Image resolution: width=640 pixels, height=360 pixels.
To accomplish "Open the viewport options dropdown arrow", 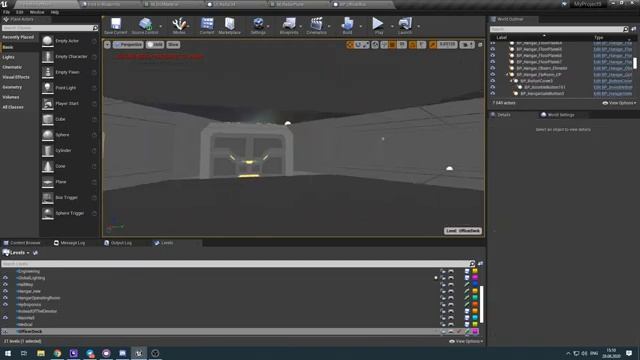I will click(107, 44).
